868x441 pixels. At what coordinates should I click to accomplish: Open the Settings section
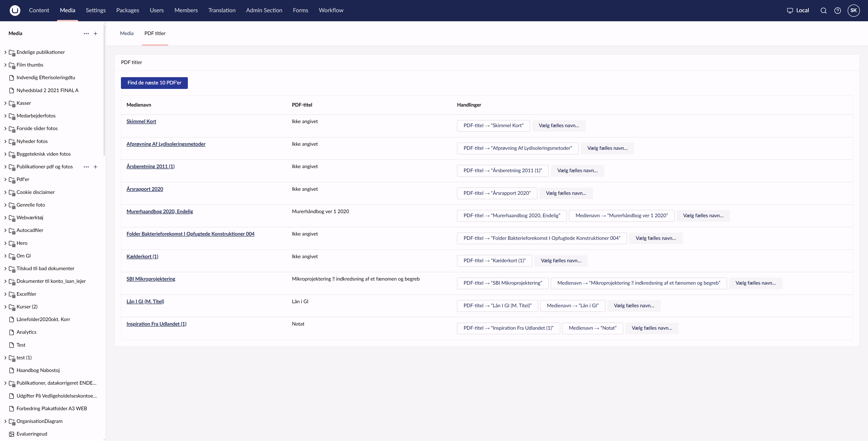tap(96, 10)
